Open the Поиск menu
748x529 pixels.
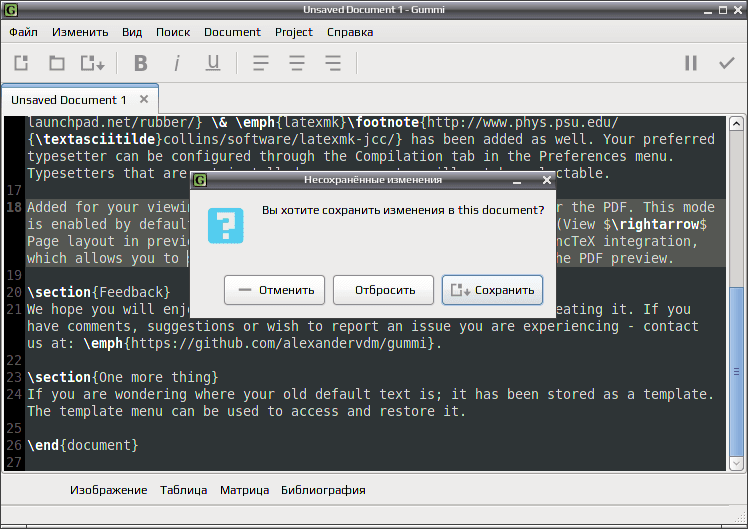[173, 32]
